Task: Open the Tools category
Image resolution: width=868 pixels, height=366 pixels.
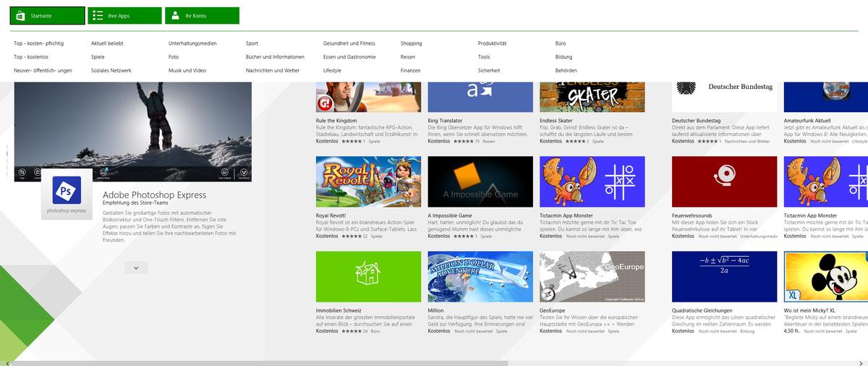Action: point(484,56)
